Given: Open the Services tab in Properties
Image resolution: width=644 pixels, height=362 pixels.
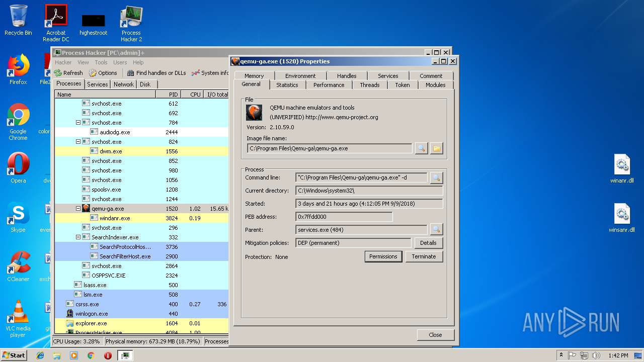Looking at the screenshot, I should click(x=388, y=76).
